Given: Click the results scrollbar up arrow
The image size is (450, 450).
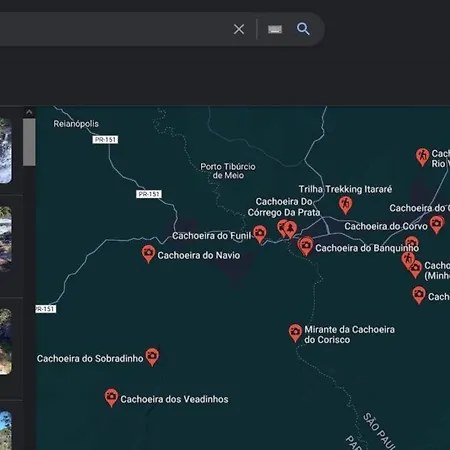Looking at the screenshot, I should [29, 112].
